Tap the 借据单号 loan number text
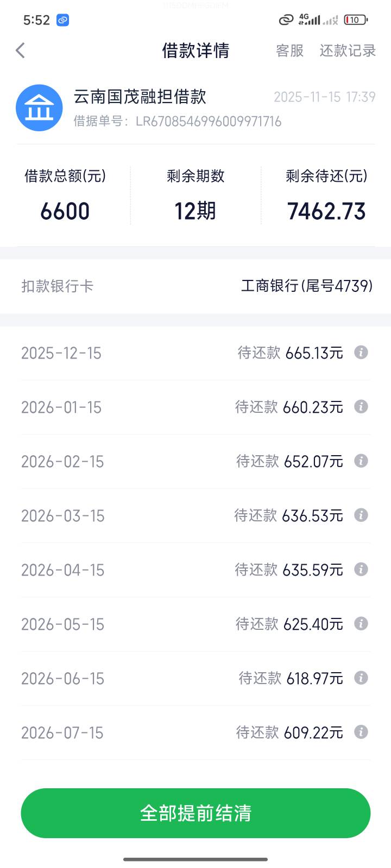The width and height of the screenshot is (391, 868). click(178, 121)
